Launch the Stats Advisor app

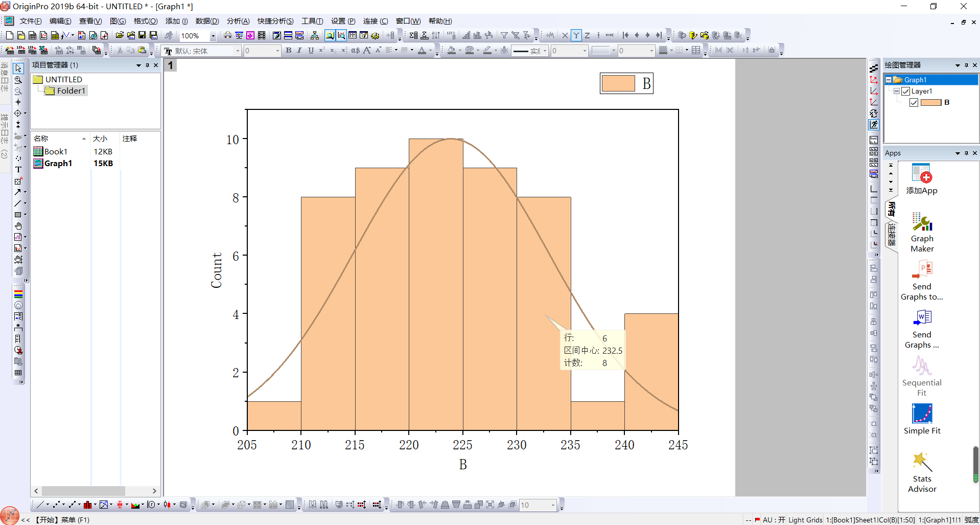[x=922, y=472]
